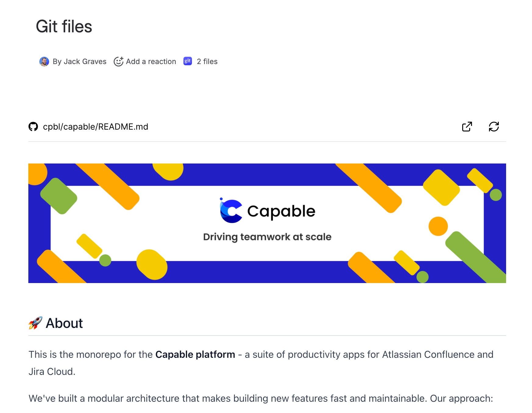532x413 pixels.
Task: Click the divider under the README header row
Action: 267,141
